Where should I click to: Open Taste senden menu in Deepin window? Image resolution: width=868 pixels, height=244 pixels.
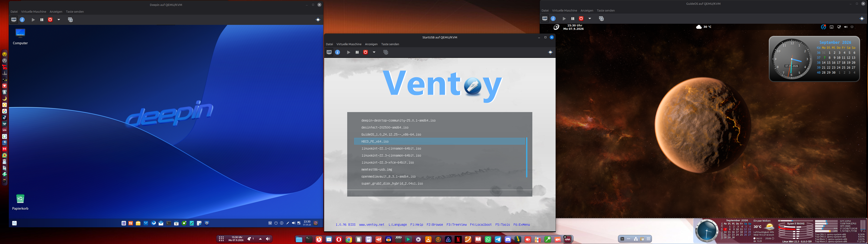(x=75, y=12)
